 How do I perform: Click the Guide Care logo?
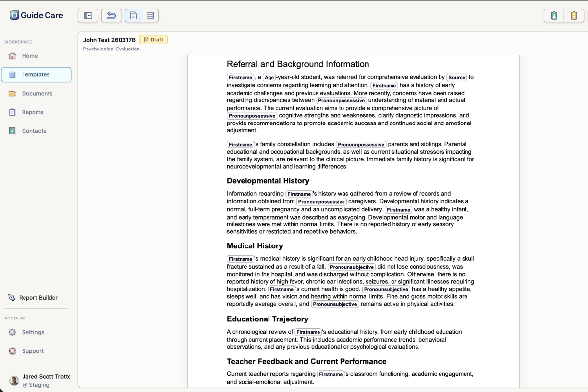click(37, 15)
